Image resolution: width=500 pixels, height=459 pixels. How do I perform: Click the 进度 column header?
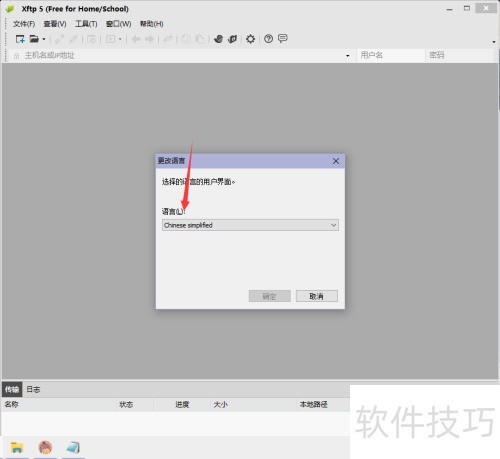182,404
